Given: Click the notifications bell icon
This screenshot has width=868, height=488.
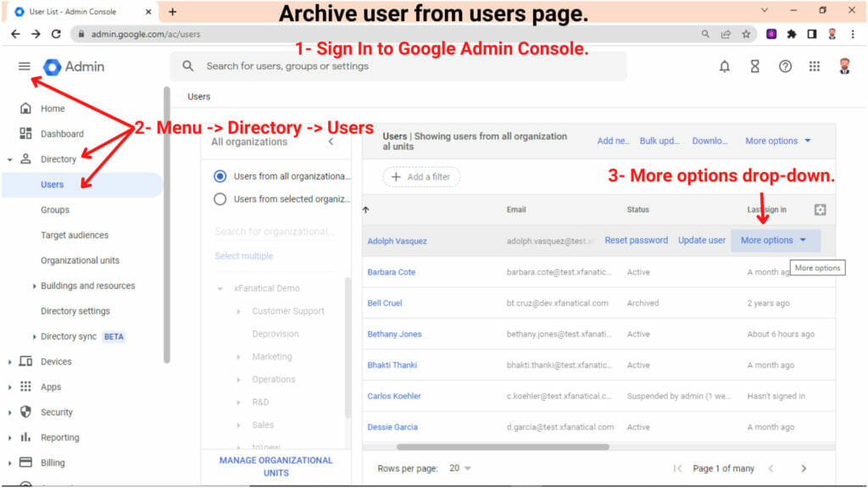Looking at the screenshot, I should (x=725, y=65).
